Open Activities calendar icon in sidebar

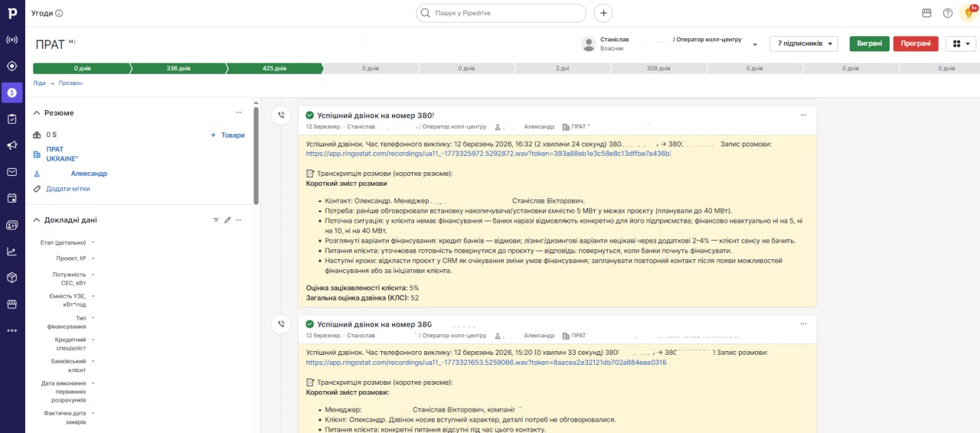pyautogui.click(x=12, y=198)
